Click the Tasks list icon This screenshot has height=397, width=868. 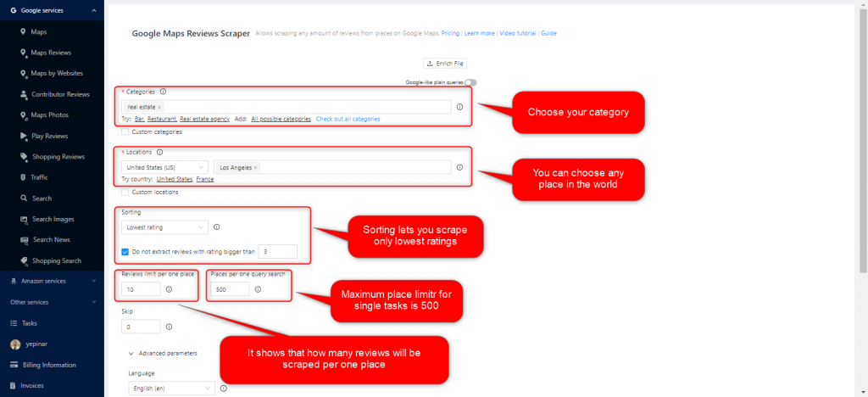pos(14,323)
